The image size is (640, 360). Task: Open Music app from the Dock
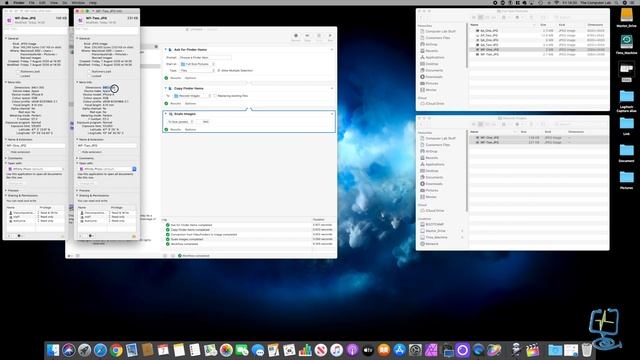336,350
